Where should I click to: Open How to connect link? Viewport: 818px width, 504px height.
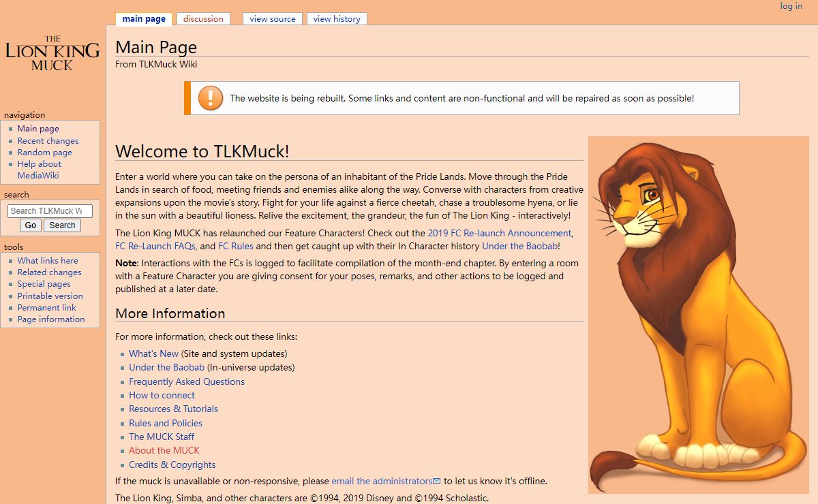tap(162, 395)
